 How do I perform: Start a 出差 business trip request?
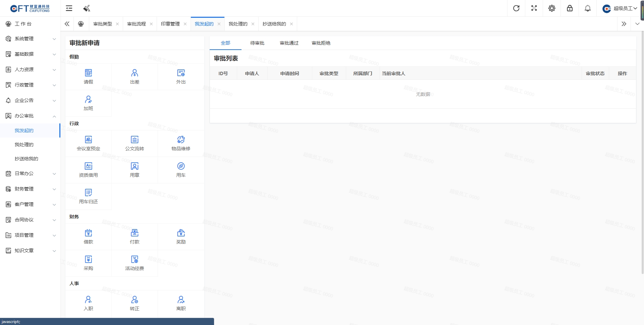(x=135, y=76)
